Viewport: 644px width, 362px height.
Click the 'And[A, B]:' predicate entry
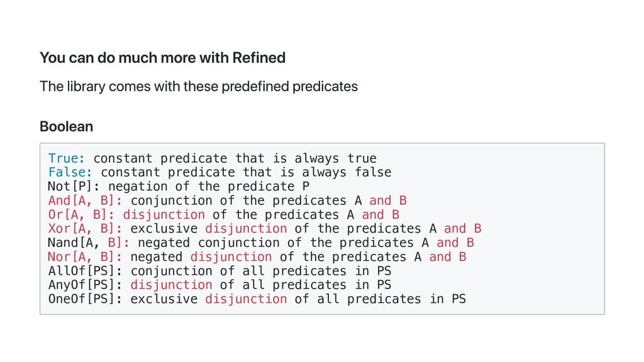[85, 200]
